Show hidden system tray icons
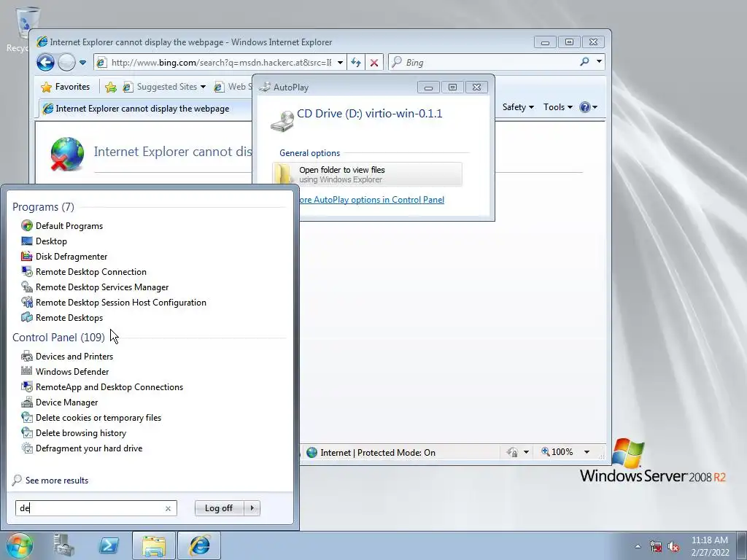Viewport: 747px width, 560px height. click(x=638, y=546)
